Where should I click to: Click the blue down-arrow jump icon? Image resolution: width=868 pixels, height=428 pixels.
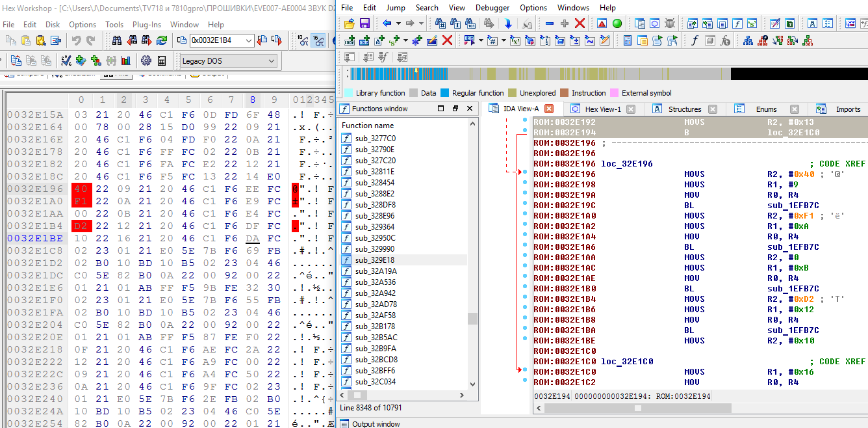click(508, 23)
